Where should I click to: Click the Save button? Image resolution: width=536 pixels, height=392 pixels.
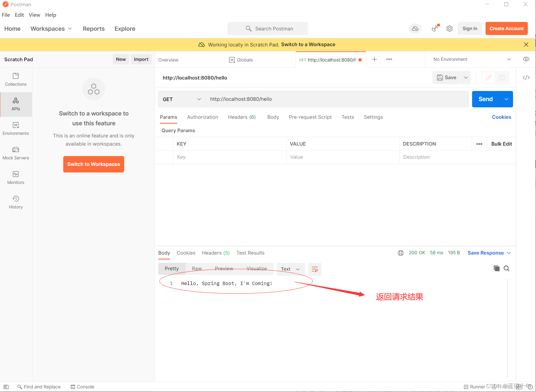[x=447, y=78]
